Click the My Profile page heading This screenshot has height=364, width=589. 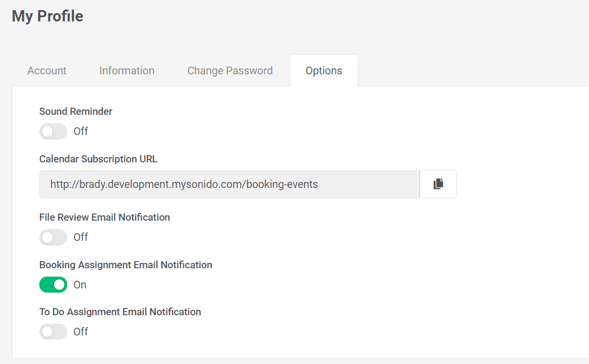point(48,16)
